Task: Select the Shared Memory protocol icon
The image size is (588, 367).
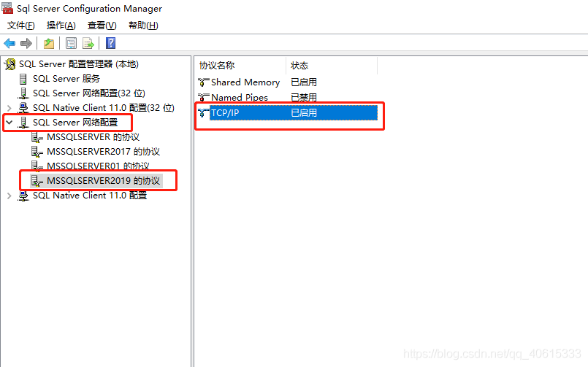Action: pos(204,82)
